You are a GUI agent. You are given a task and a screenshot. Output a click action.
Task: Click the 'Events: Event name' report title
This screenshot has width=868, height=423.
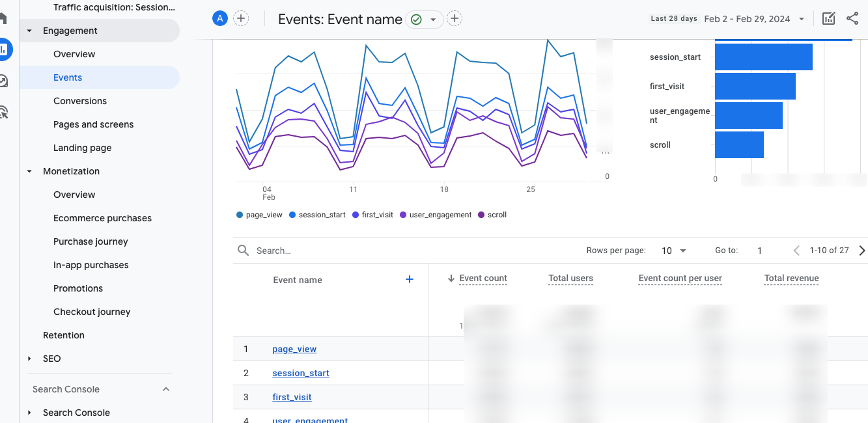[x=340, y=20]
